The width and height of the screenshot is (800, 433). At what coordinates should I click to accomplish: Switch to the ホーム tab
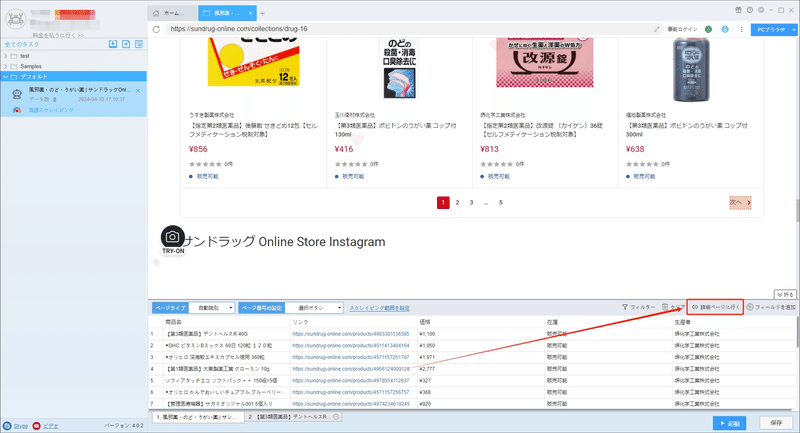(172, 13)
